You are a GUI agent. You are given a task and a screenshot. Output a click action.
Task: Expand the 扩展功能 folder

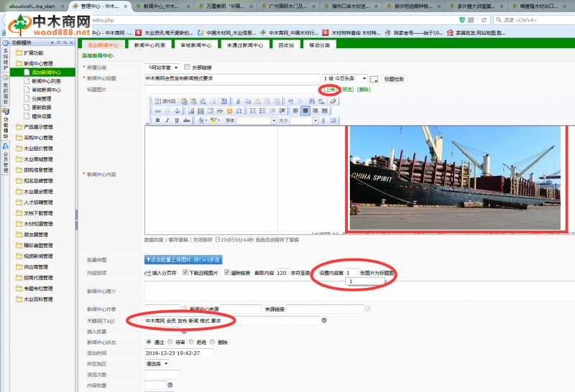(29, 52)
